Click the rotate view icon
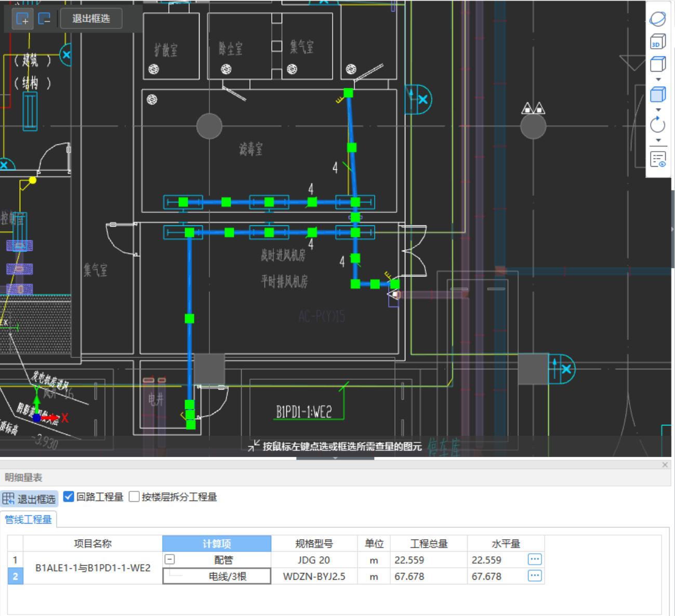This screenshot has width=675, height=616. tap(658, 125)
